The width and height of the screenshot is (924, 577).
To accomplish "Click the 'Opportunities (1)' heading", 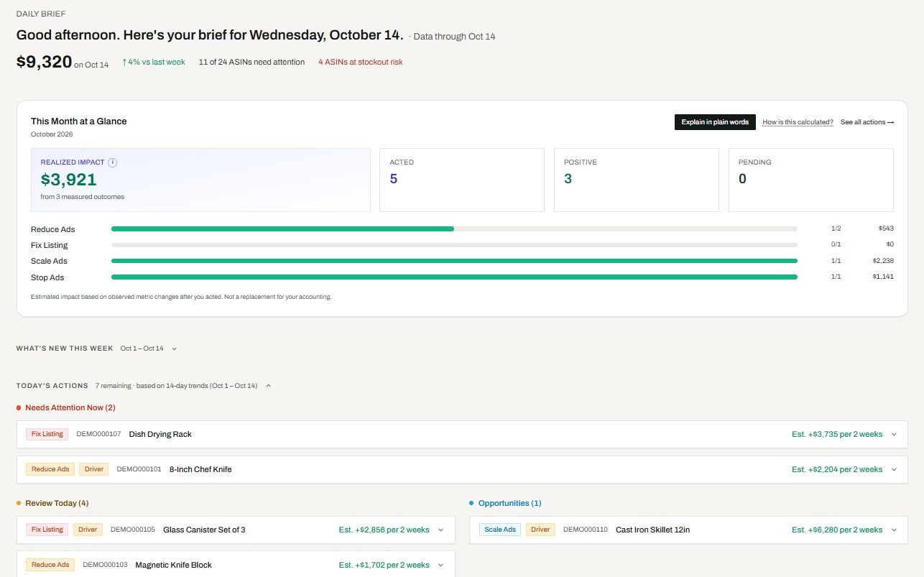I will point(510,503).
